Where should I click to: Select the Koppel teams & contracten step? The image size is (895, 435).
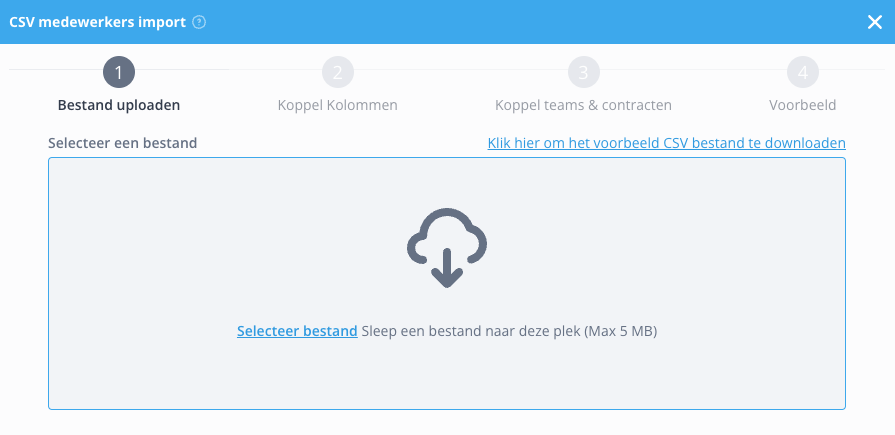(583, 106)
